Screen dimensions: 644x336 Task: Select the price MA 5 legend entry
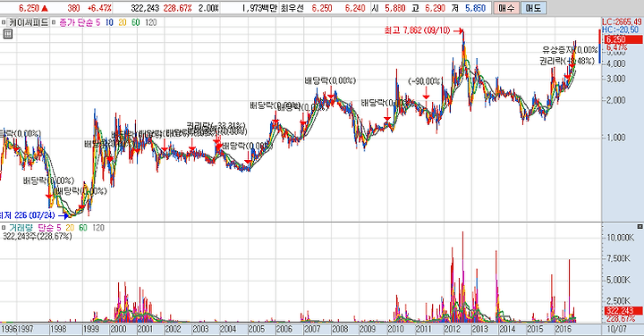[97, 22]
